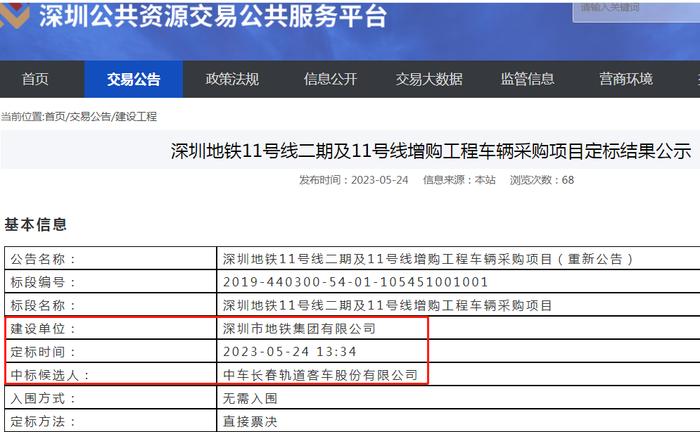Click the 定标方法 label cell
The image size is (700, 432).
point(111,420)
